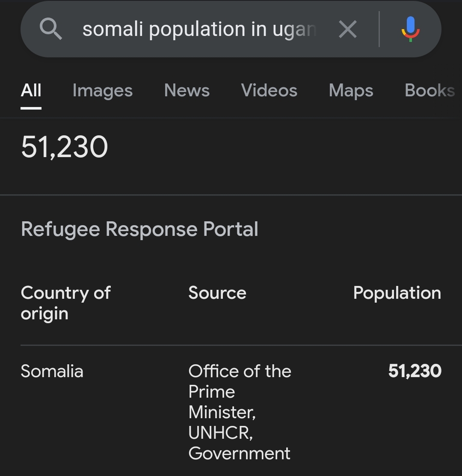Tap the magnifying glass search icon
This screenshot has width=462, height=476.
[x=50, y=29]
